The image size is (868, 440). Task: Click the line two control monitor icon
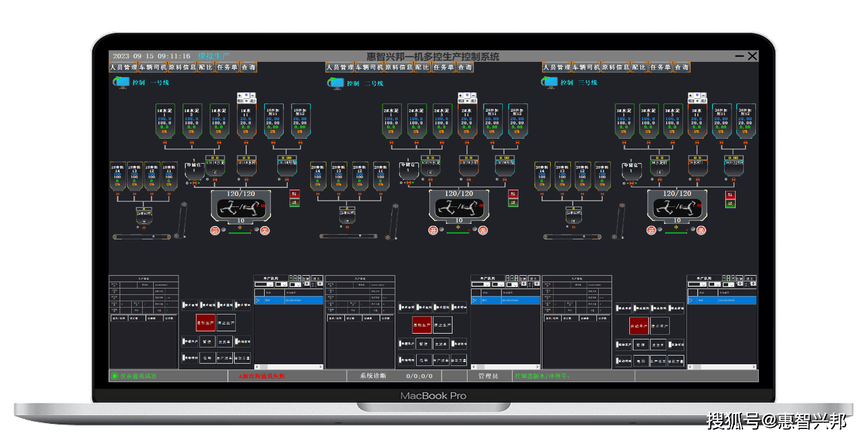pos(337,83)
